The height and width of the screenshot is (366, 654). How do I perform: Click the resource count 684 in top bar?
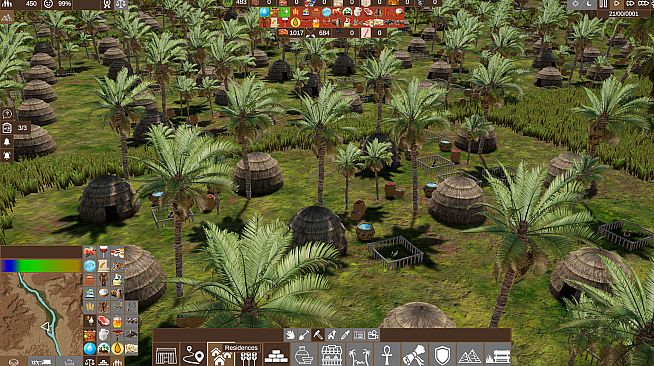click(x=324, y=33)
